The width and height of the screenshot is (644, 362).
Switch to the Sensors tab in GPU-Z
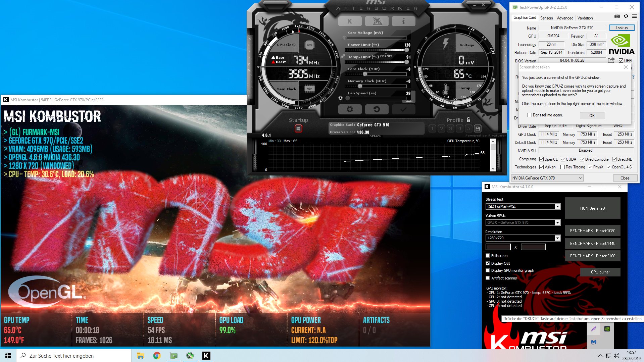click(x=546, y=18)
